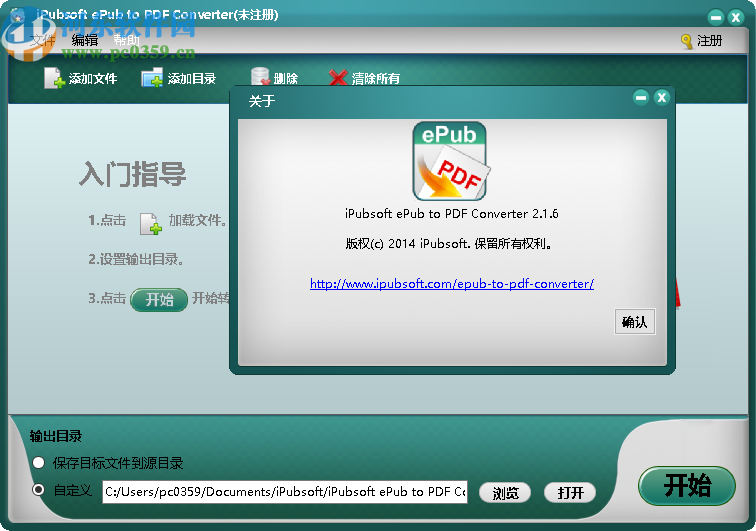Image resolution: width=756 pixels, height=531 pixels.
Task: Click the ePub to PDF logo in About dialog
Action: (x=451, y=161)
